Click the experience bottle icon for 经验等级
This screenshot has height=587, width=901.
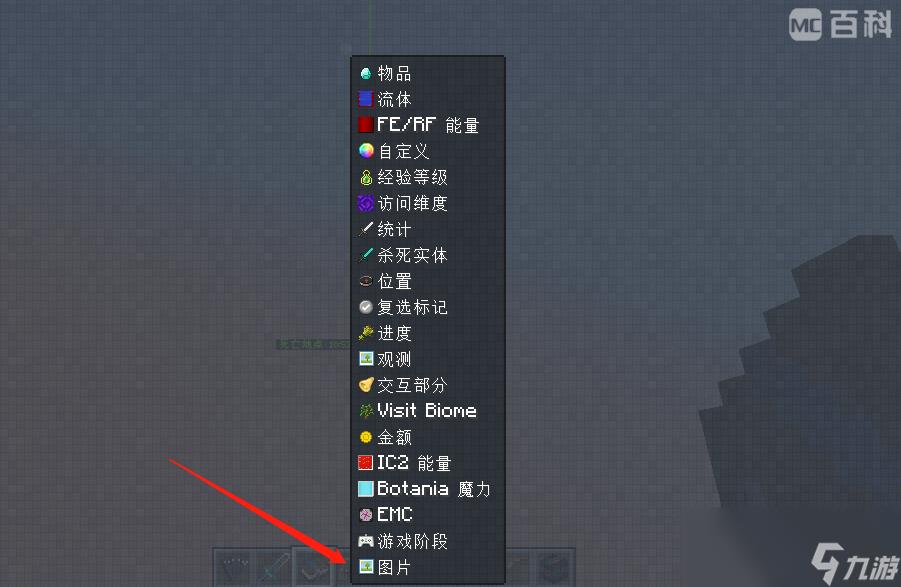point(365,177)
